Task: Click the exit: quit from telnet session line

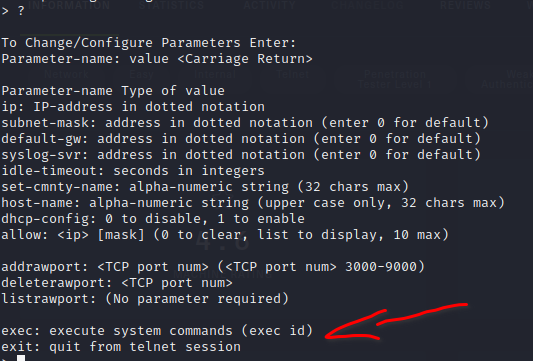Action: click(x=121, y=347)
